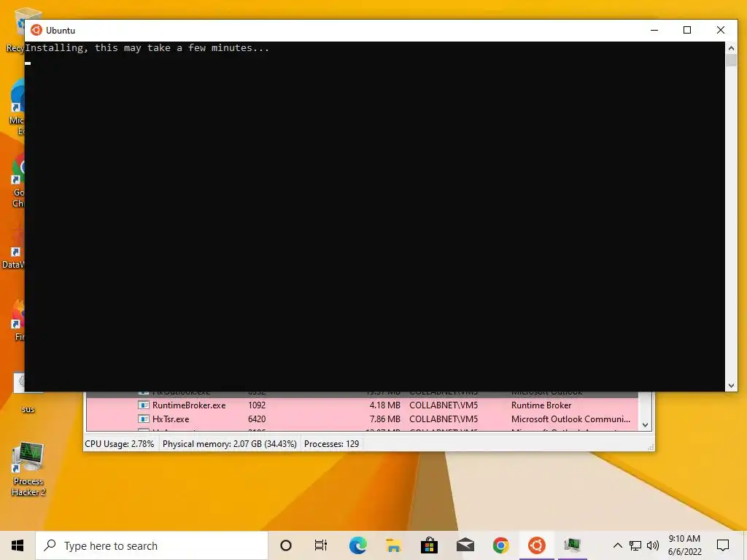Launch Google Chrome from the taskbar
Viewport: 747px width, 560px height.
[x=500, y=545]
